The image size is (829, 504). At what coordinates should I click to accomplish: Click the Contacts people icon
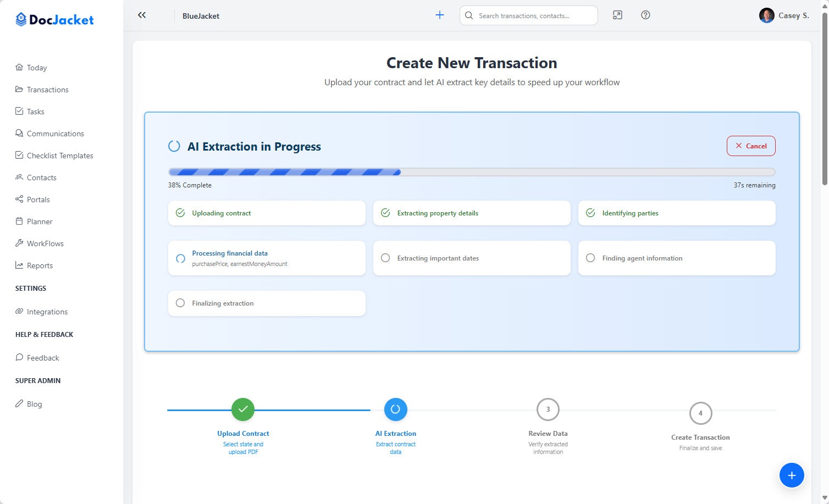pos(19,177)
